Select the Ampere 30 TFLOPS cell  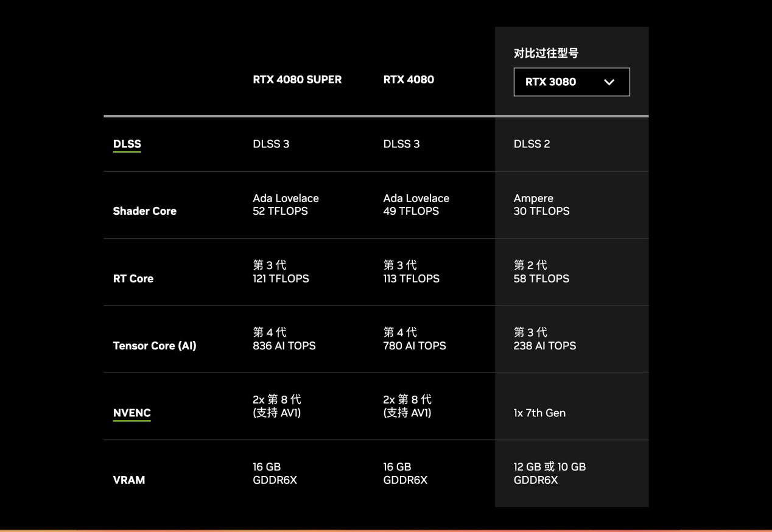[x=542, y=205]
